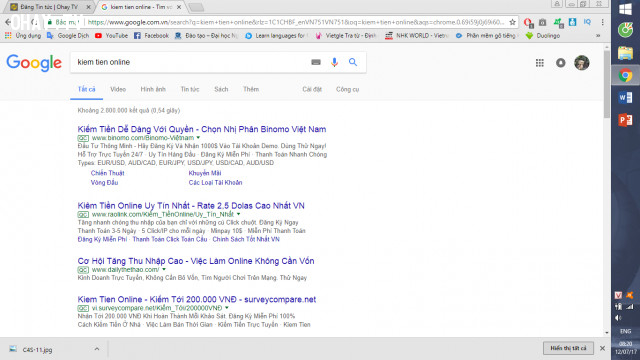This screenshot has width=640, height=360.
Task: Open the Thanh Toán Click Toàn Cầu sitelink
Action: point(170,239)
